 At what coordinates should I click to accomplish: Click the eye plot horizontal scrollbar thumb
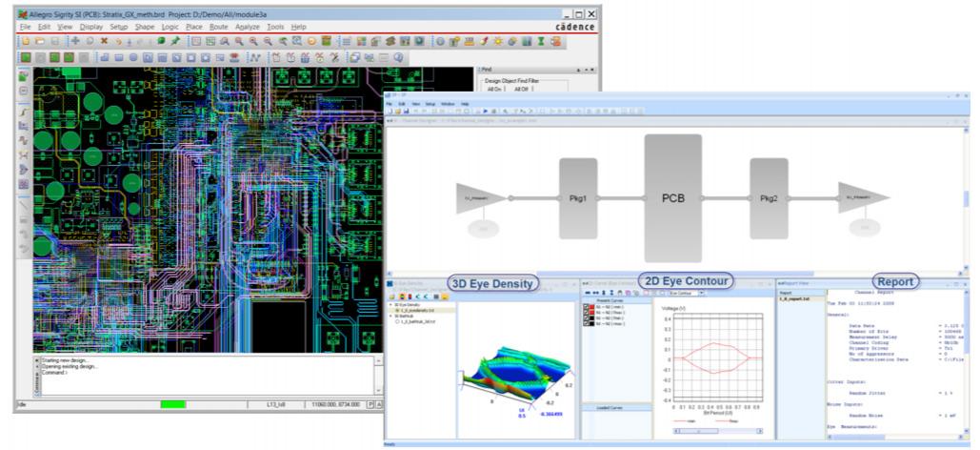tap(698, 431)
